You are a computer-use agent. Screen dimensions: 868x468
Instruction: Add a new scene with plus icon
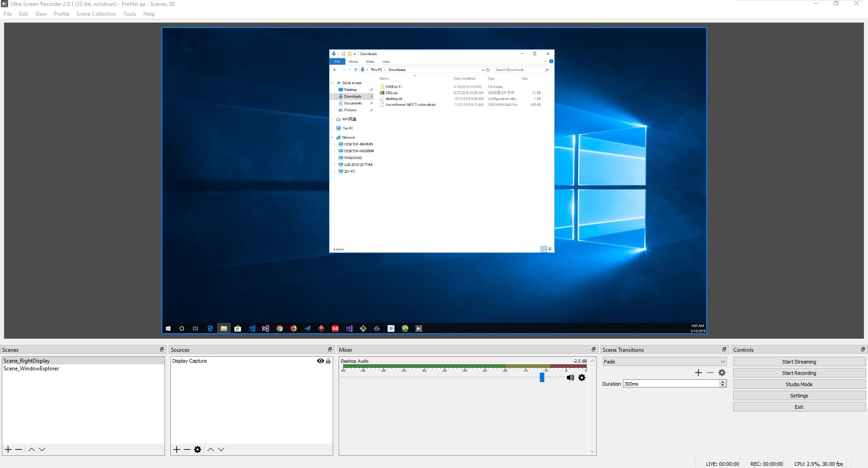[8, 449]
